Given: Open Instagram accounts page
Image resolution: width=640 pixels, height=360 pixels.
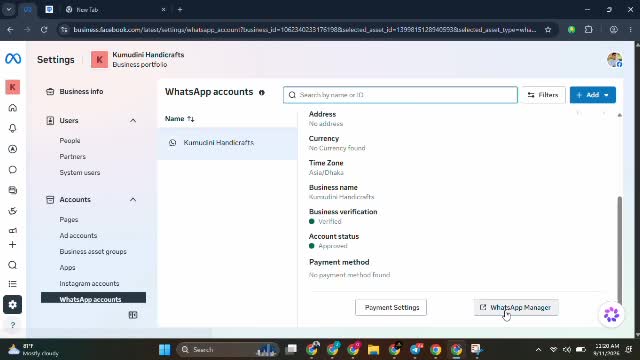Looking at the screenshot, I should [89, 283].
